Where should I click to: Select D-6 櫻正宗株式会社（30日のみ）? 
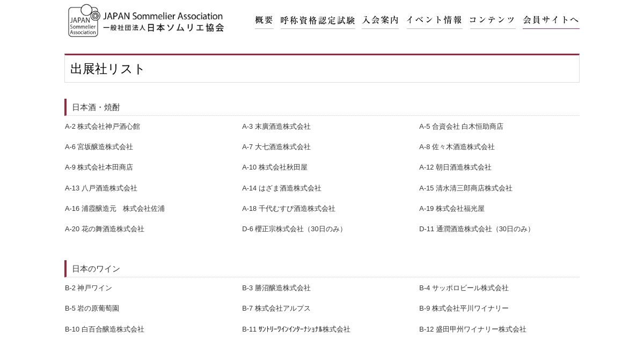pos(294,229)
